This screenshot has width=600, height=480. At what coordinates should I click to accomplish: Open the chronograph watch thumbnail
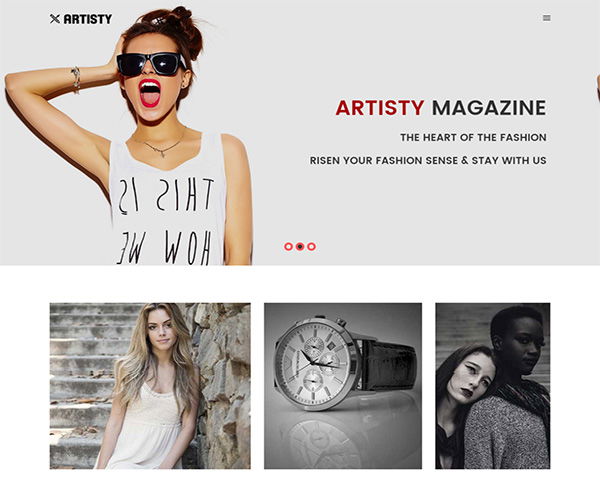click(343, 386)
